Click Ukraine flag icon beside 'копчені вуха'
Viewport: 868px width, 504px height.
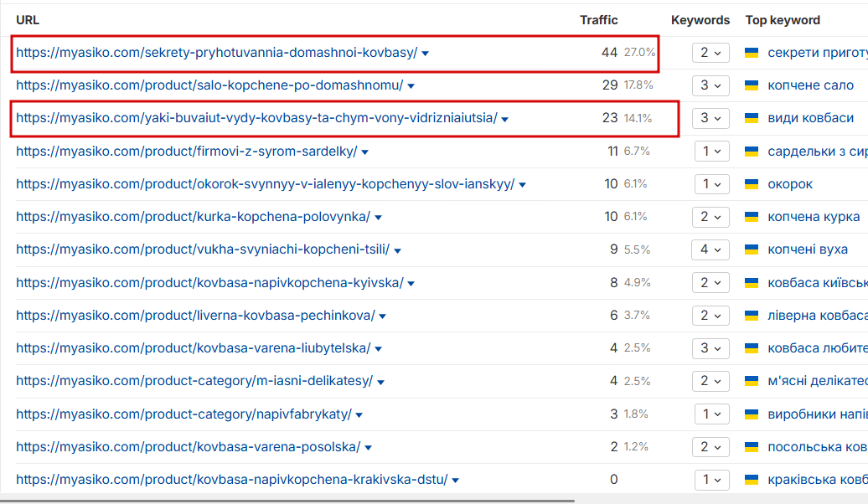pyautogui.click(x=752, y=249)
